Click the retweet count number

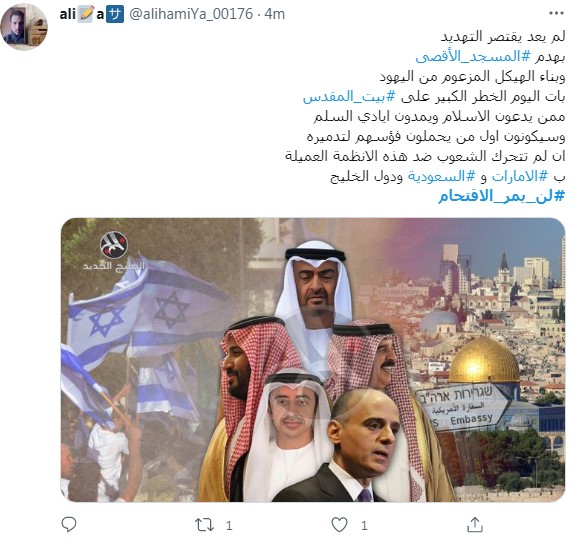(229, 526)
